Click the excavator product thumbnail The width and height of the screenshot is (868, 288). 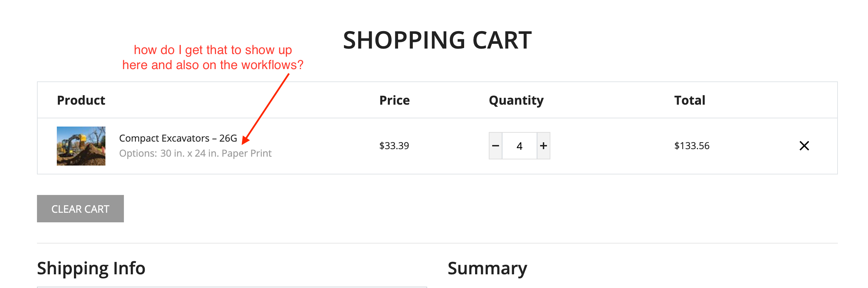81,146
